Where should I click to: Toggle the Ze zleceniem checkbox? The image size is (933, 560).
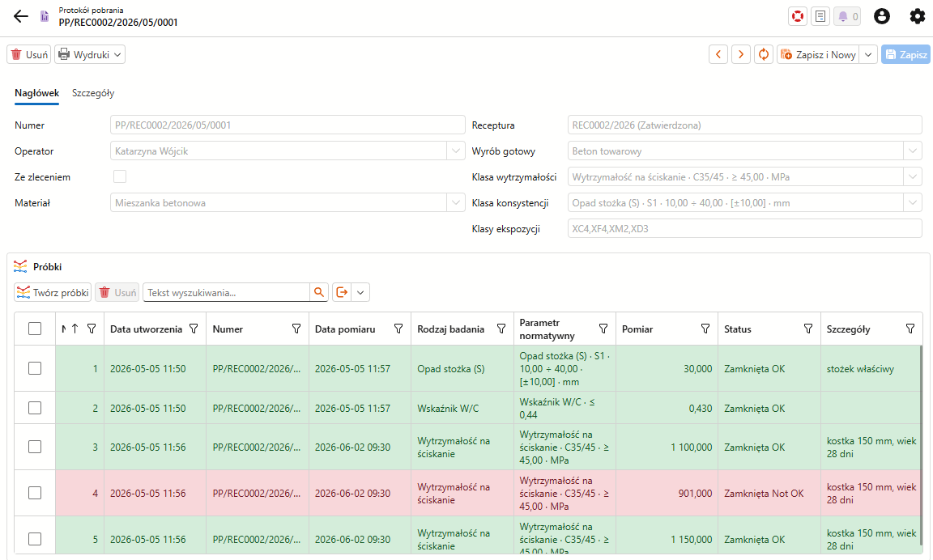point(120,176)
